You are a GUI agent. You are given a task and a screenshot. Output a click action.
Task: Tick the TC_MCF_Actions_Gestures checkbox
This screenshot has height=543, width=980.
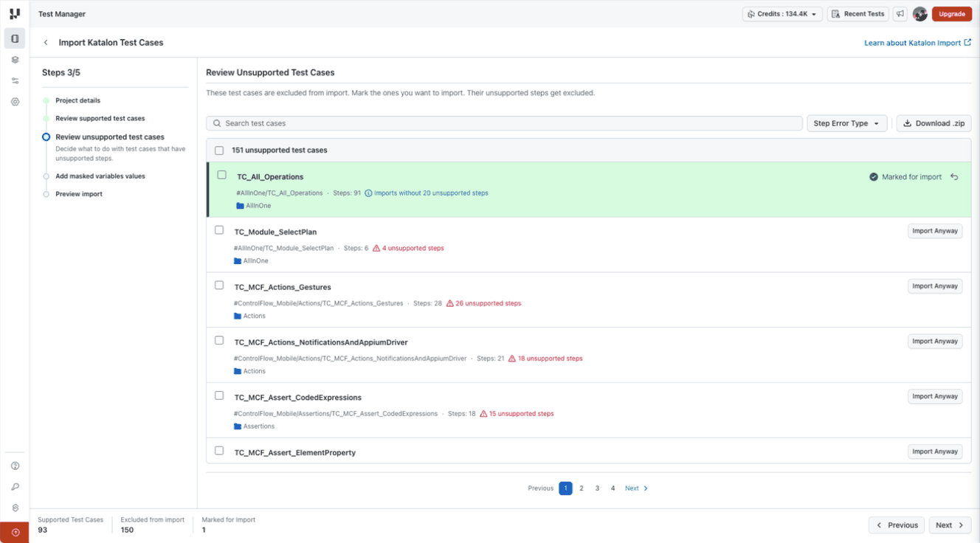219,286
